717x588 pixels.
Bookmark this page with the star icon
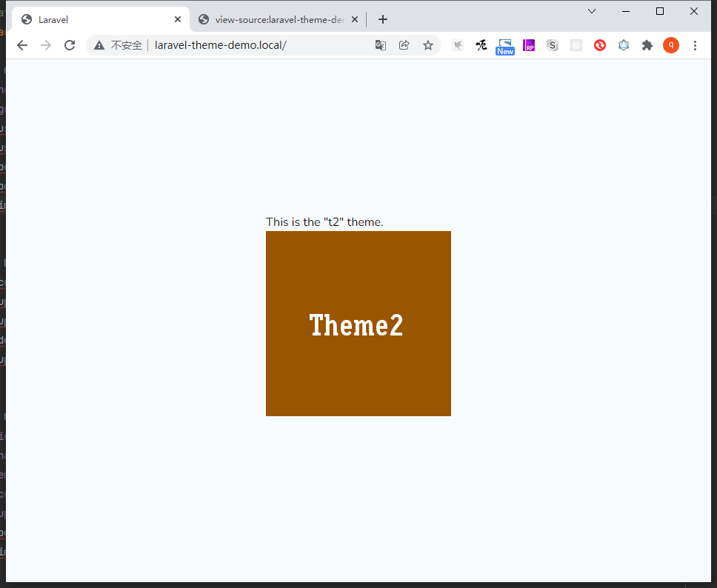pyautogui.click(x=428, y=45)
